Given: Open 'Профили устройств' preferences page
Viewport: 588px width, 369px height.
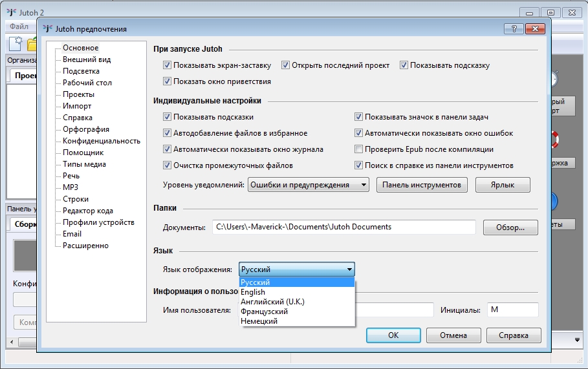Looking at the screenshot, I should coord(98,222).
